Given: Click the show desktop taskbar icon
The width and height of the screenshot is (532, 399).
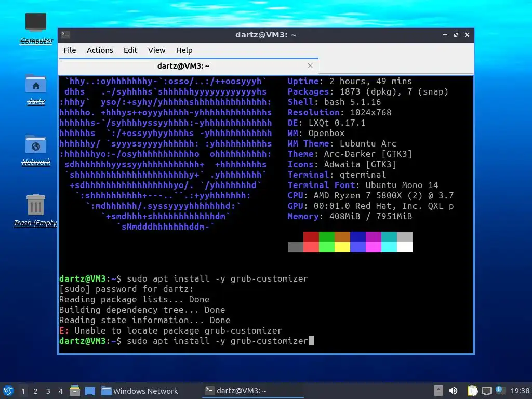Looking at the screenshot, I should (x=90, y=391).
